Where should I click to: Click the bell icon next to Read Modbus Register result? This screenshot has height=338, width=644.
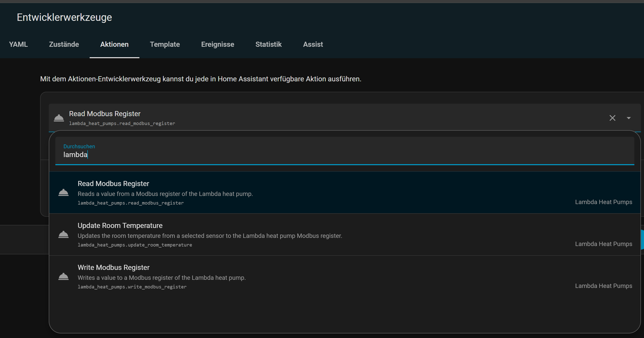coord(63,193)
